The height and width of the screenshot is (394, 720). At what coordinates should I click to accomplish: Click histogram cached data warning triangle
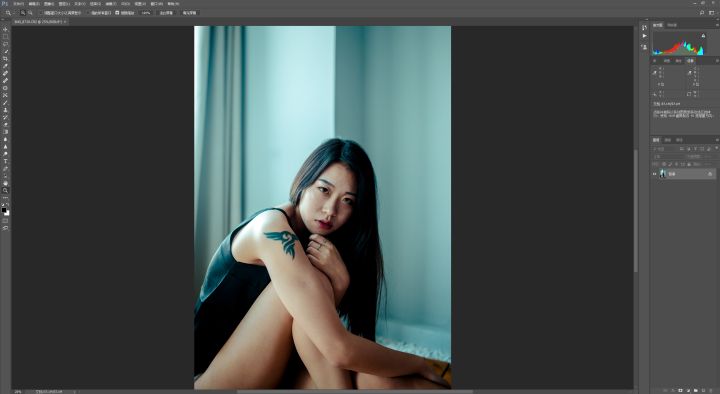(703, 36)
